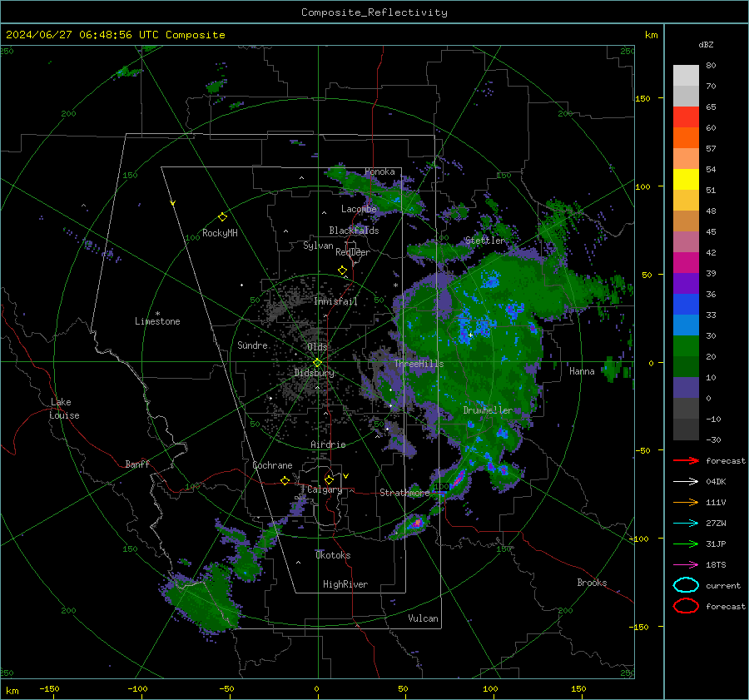Click the yellow radar center marker near Didsbury
Screen dimensions: 749x700
click(x=317, y=363)
